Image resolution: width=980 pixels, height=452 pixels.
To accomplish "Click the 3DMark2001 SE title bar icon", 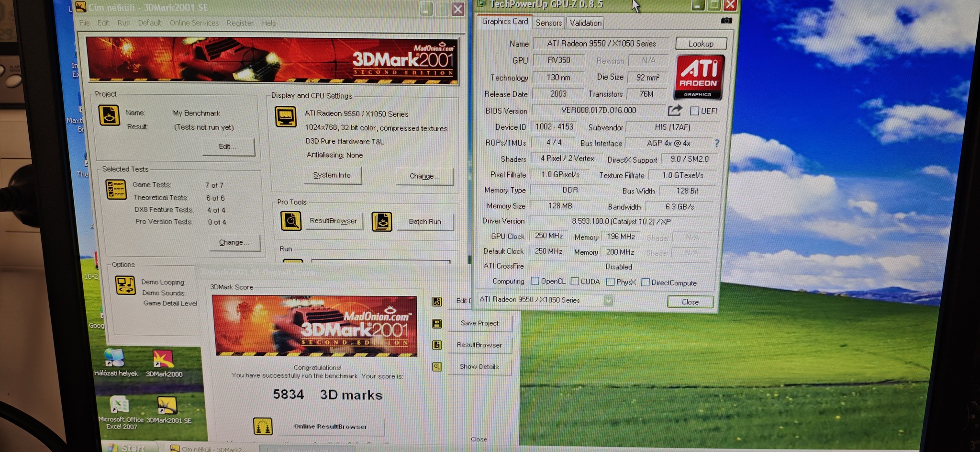I will pyautogui.click(x=81, y=7).
